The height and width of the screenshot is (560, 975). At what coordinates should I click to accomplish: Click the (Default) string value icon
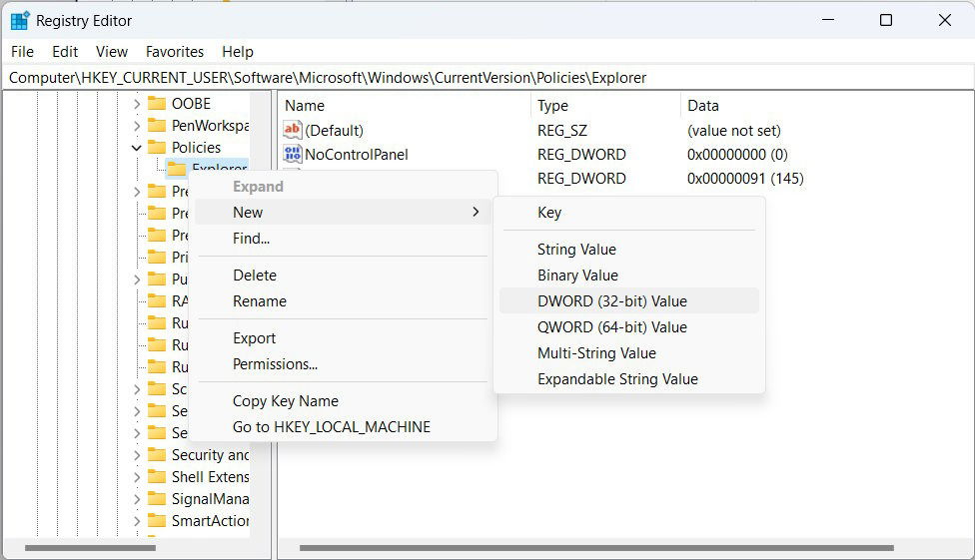(293, 130)
